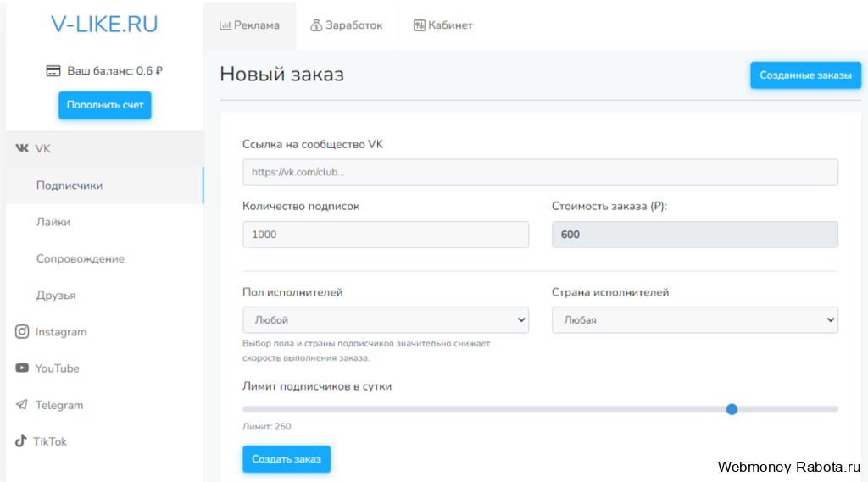
Task: Click the 'Лимит: 250' text
Action: coord(266,427)
